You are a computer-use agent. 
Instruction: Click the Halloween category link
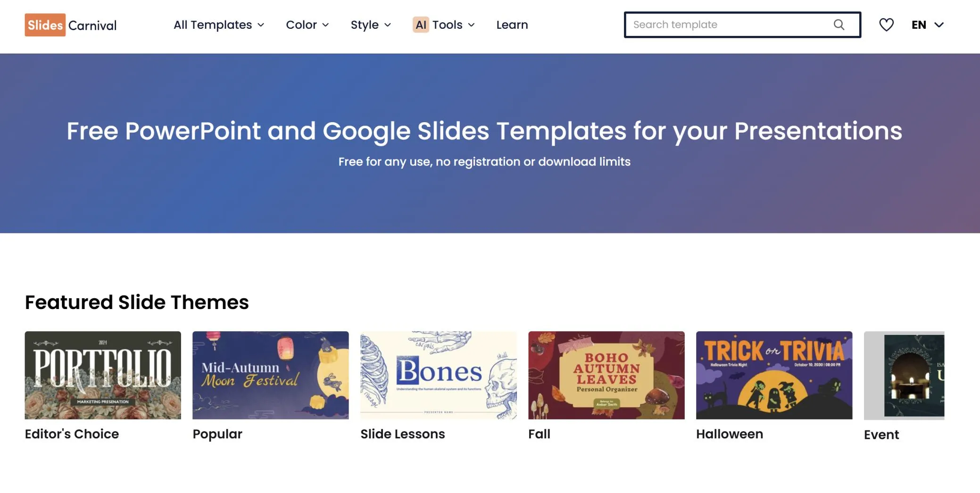click(730, 434)
